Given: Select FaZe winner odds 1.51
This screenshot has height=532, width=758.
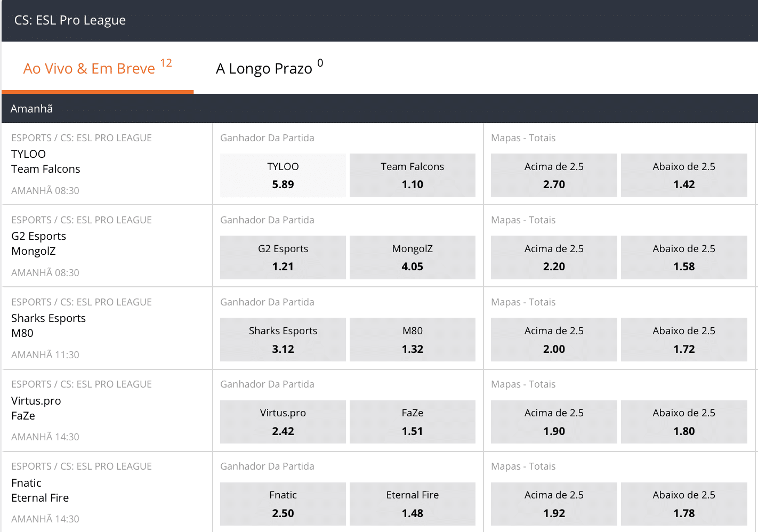Looking at the screenshot, I should (413, 422).
